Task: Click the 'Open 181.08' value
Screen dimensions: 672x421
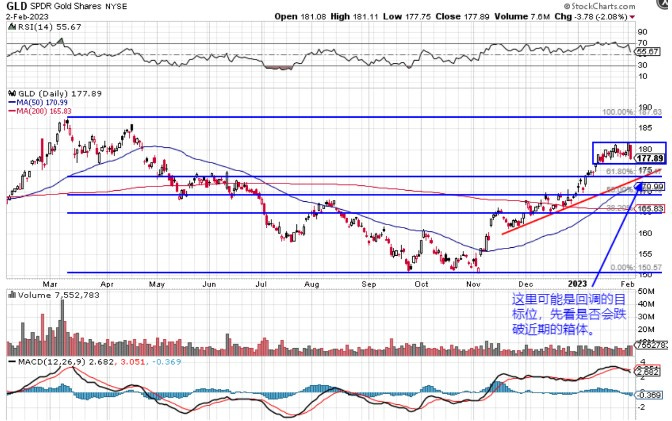Action: [x=300, y=17]
